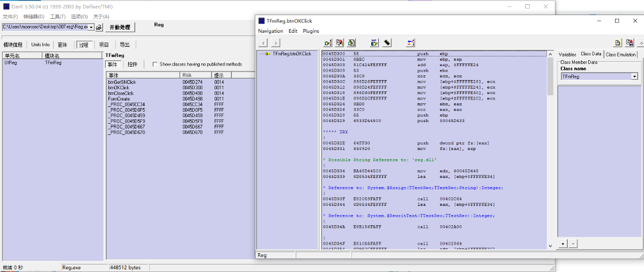Image resolution: width=644 pixels, height=272 pixels.
Task: Select TFmReg.btnOKClick tree node
Action: 291,54
